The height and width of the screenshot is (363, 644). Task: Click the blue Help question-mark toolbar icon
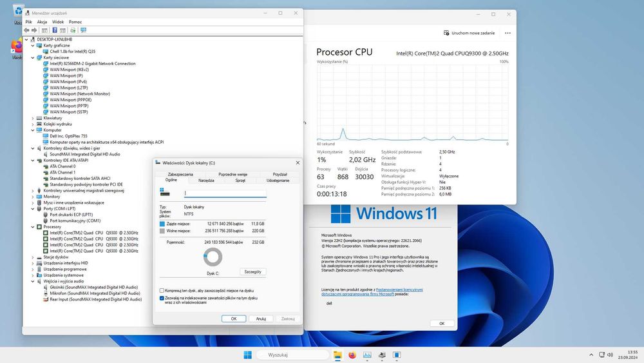(x=55, y=30)
